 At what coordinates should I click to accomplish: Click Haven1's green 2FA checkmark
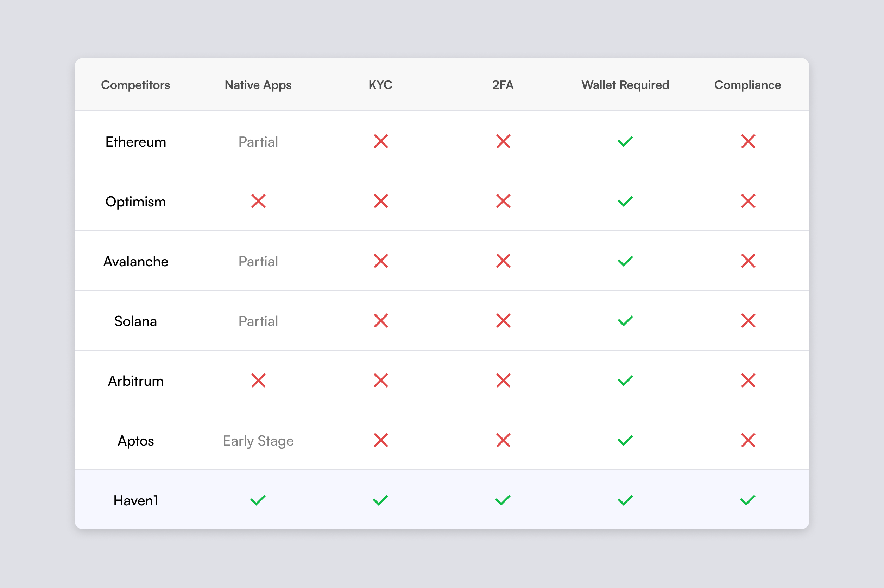click(x=503, y=500)
